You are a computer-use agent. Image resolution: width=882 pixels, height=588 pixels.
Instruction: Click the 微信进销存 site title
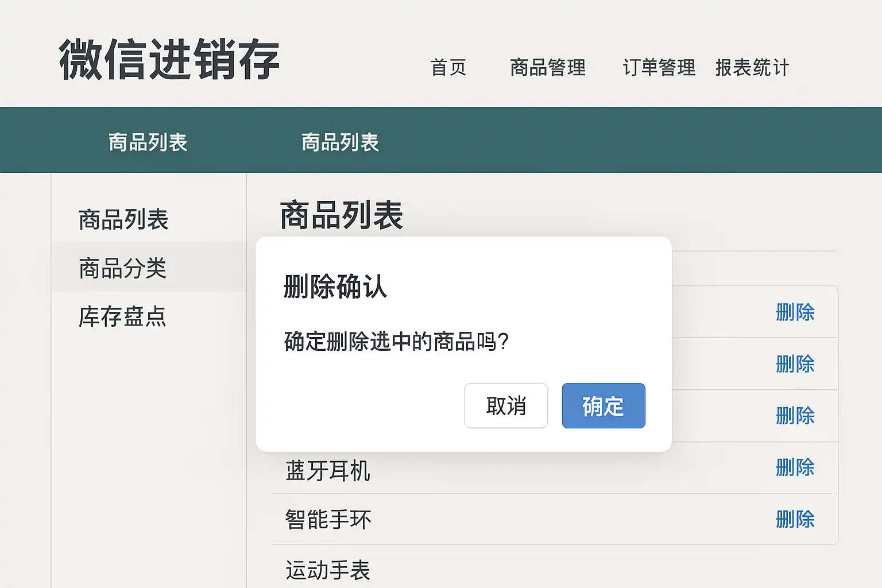click(169, 60)
